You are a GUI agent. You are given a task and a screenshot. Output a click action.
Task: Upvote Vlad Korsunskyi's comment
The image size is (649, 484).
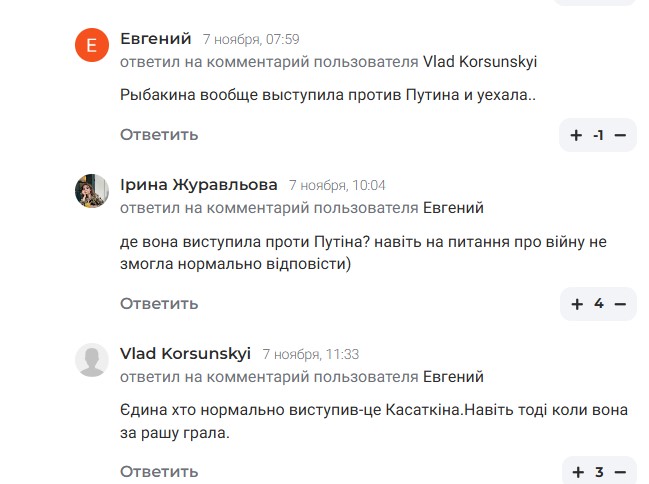(x=577, y=472)
